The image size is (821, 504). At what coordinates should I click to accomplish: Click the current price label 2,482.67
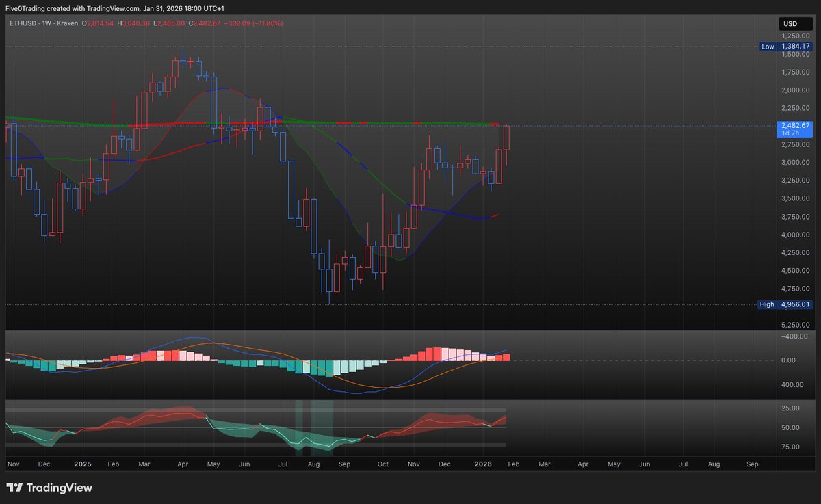coord(795,126)
